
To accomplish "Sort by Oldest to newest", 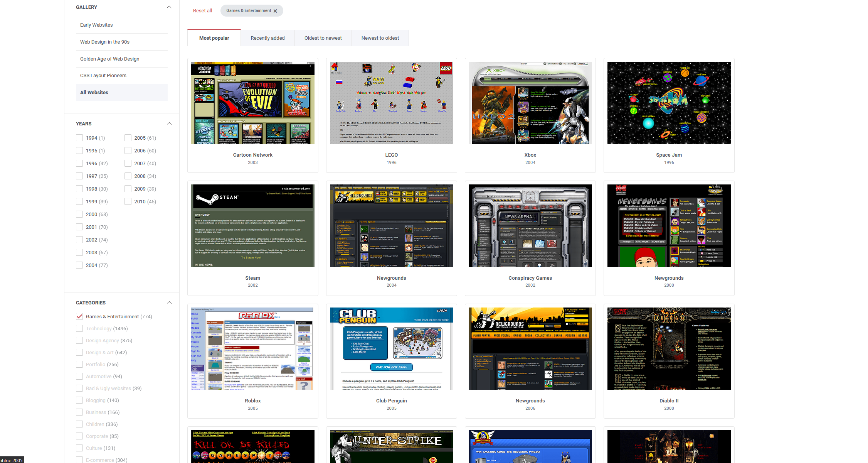I will (323, 38).
